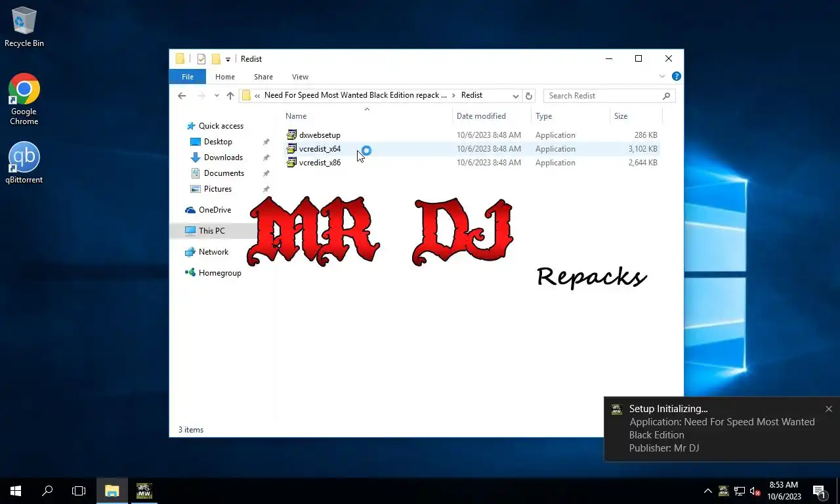Open the View ribbon tab
840x504 pixels.
pyautogui.click(x=300, y=77)
